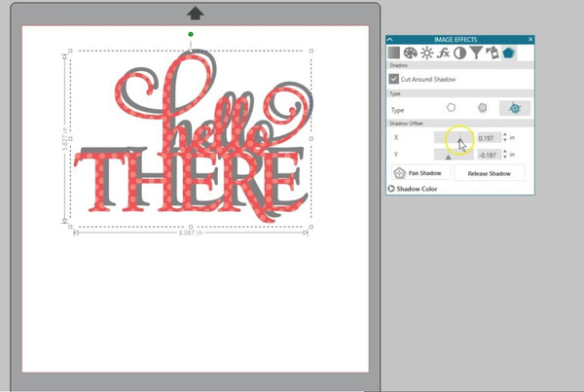Adjust the Y shadow offset slider
Image resolution: width=584 pixels, height=392 pixels.
pyautogui.click(x=454, y=155)
